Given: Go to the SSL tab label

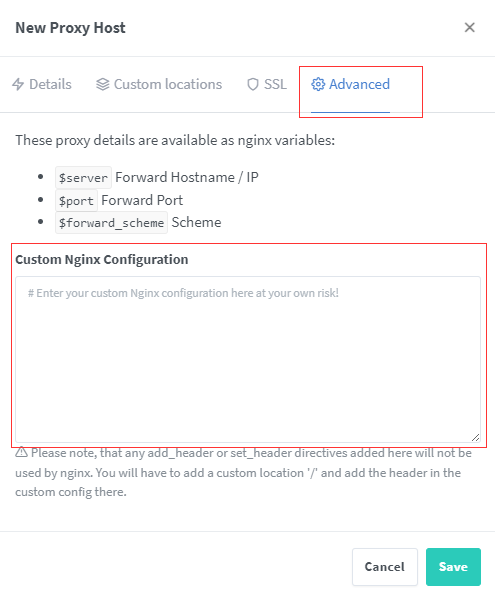Looking at the screenshot, I should point(275,84).
